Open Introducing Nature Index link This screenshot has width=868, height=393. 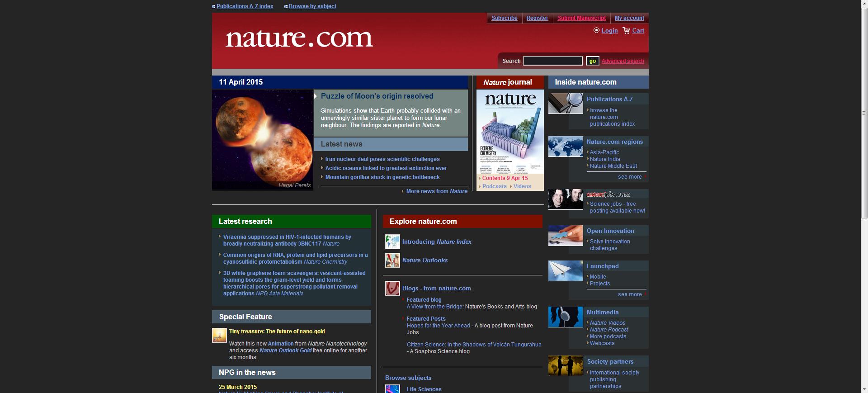click(437, 242)
